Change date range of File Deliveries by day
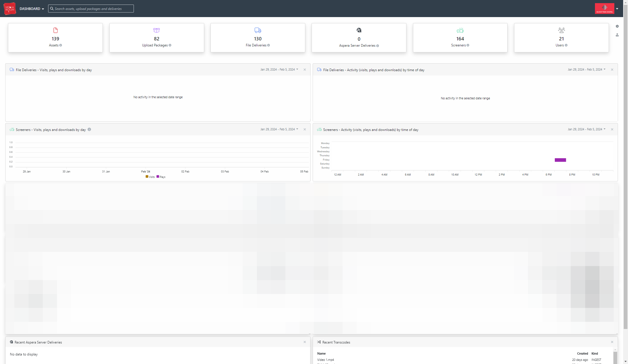 click(x=279, y=69)
